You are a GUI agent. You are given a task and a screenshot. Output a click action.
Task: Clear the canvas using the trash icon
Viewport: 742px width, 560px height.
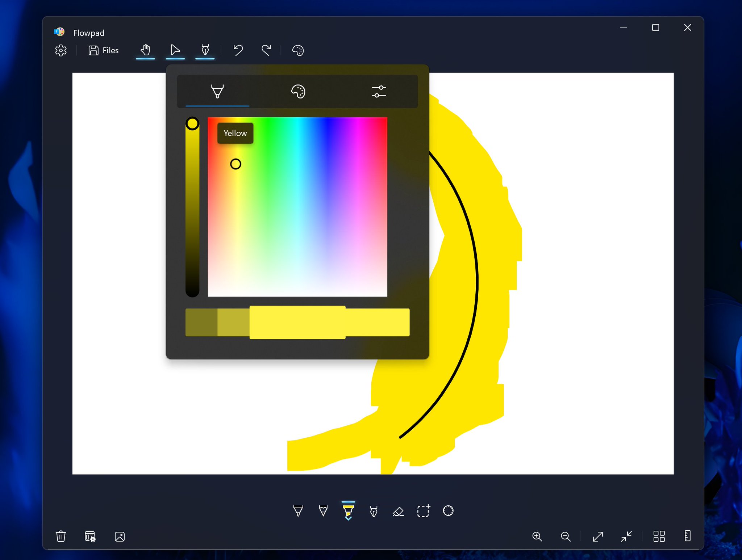61,537
